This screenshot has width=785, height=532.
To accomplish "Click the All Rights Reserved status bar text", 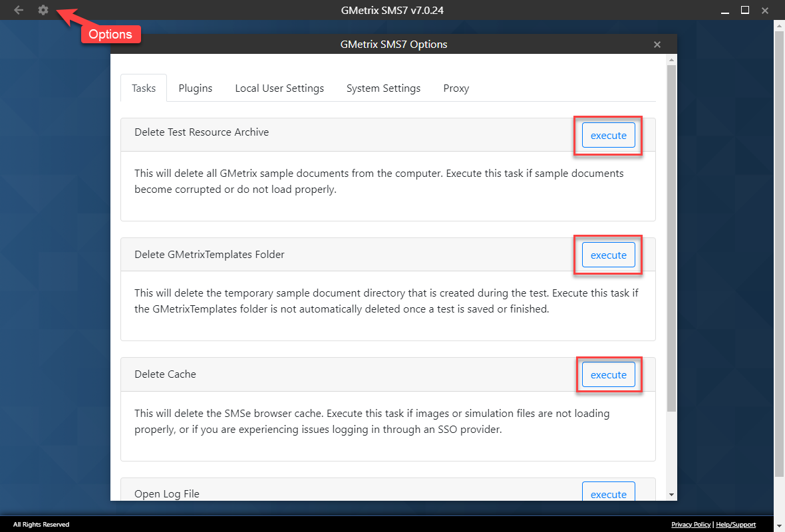I will [41, 524].
